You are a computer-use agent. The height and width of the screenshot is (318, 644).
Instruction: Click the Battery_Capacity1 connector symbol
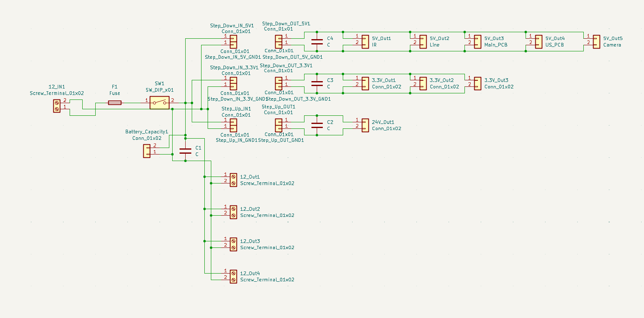click(x=147, y=151)
